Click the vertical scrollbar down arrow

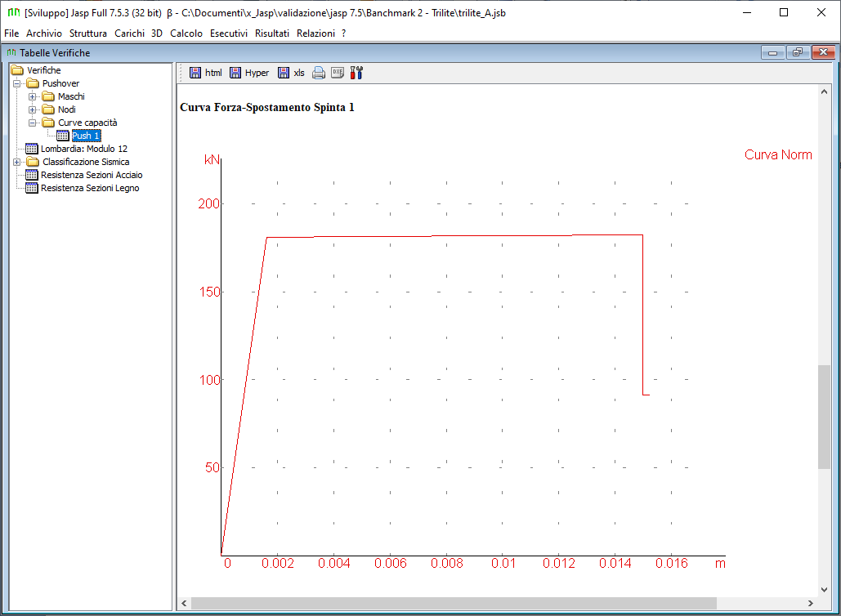click(824, 590)
